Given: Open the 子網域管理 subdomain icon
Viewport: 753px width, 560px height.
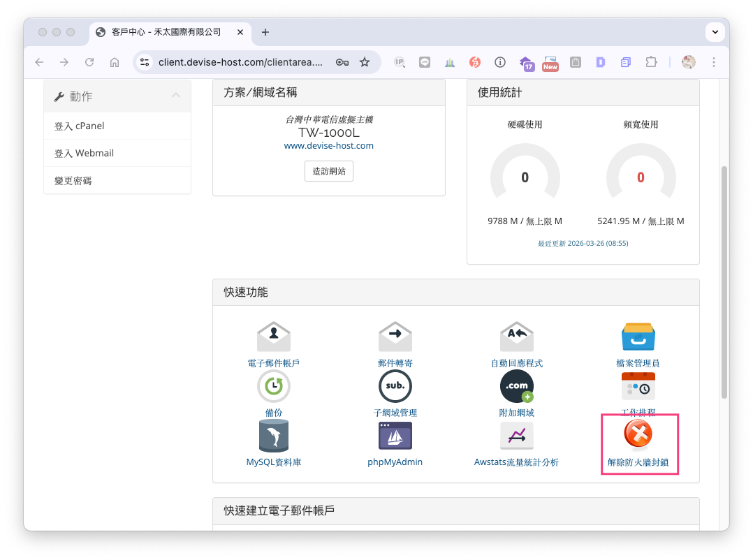Looking at the screenshot, I should click(395, 387).
